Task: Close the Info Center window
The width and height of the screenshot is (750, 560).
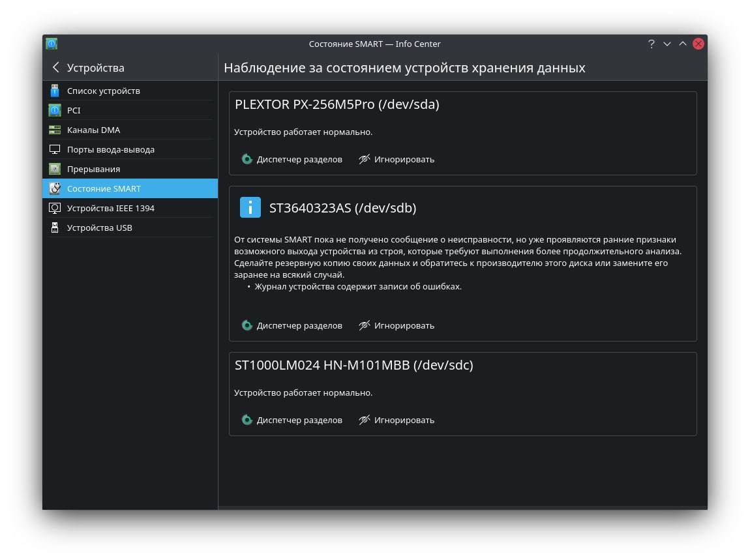Action: (698, 44)
